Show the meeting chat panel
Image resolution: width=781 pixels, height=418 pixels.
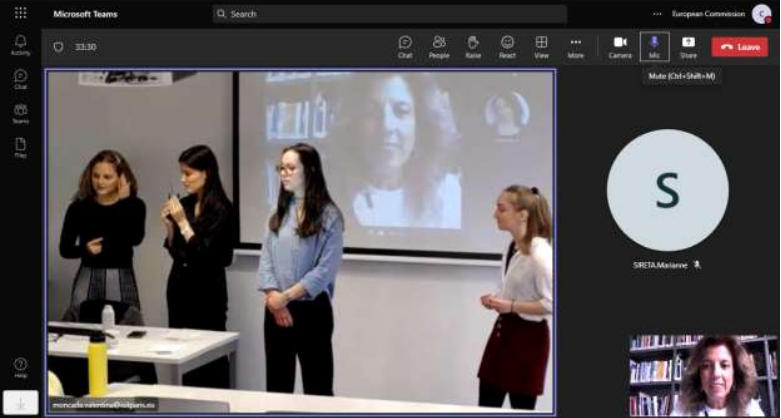click(405, 46)
